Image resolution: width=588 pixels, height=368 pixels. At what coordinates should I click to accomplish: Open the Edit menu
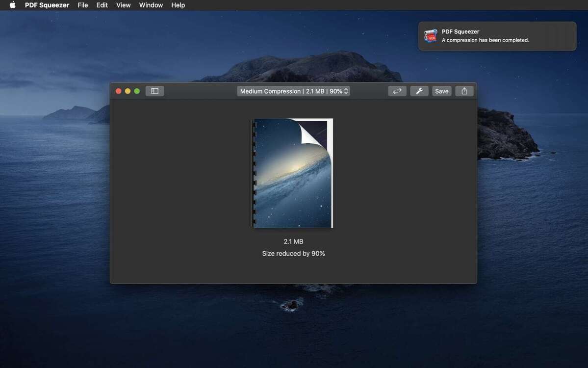tap(102, 5)
